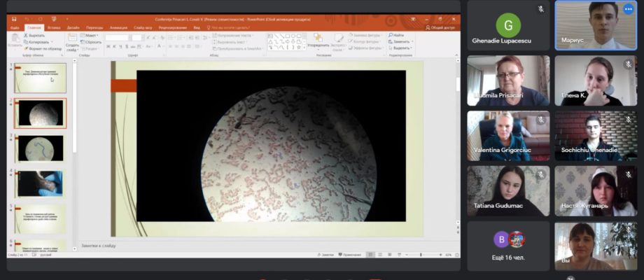Click the Save icon in PowerPoint title bar
Image resolution: width=644 pixels, height=280 pixels.
pos(14,20)
